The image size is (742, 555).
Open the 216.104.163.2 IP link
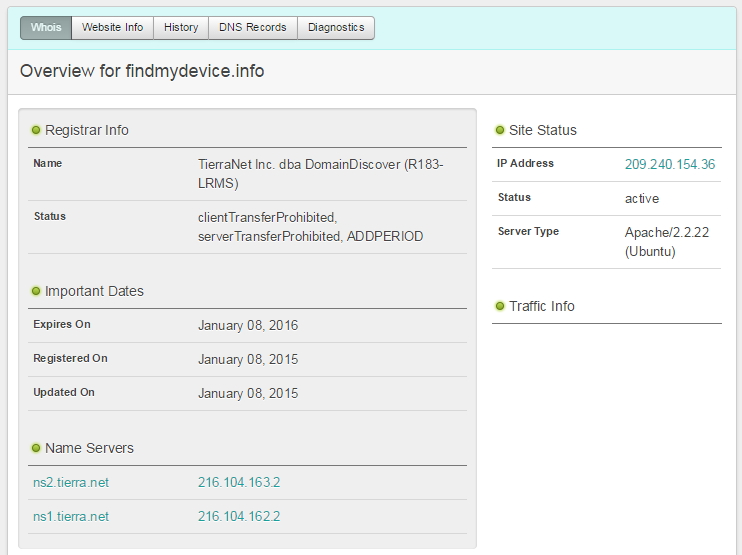[x=239, y=483]
